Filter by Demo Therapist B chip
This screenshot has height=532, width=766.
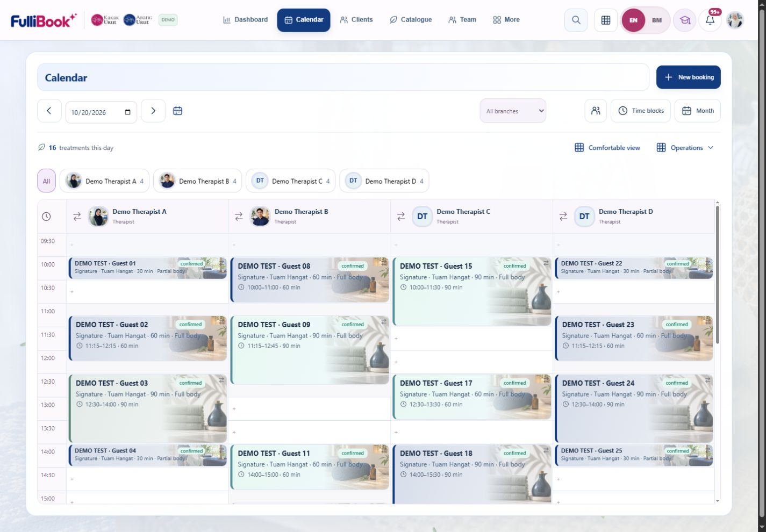coord(198,181)
